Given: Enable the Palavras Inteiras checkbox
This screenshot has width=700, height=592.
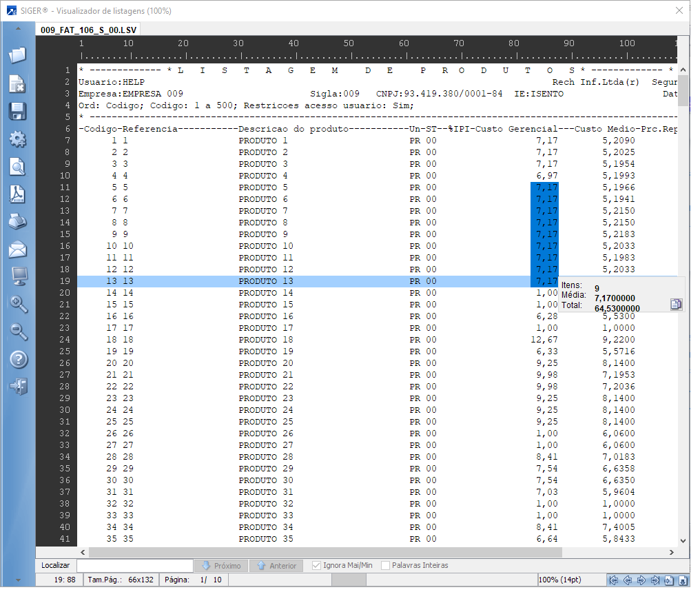Looking at the screenshot, I should coord(386,566).
